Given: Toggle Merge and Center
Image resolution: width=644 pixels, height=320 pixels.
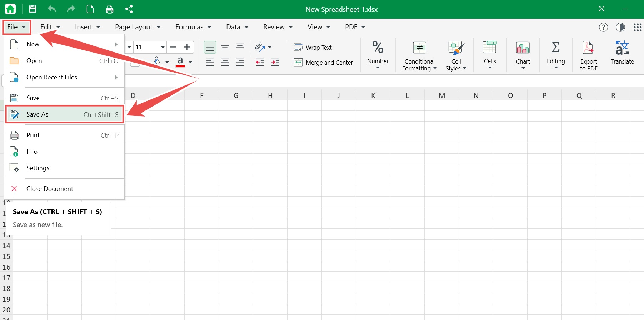Looking at the screenshot, I should 323,63.
